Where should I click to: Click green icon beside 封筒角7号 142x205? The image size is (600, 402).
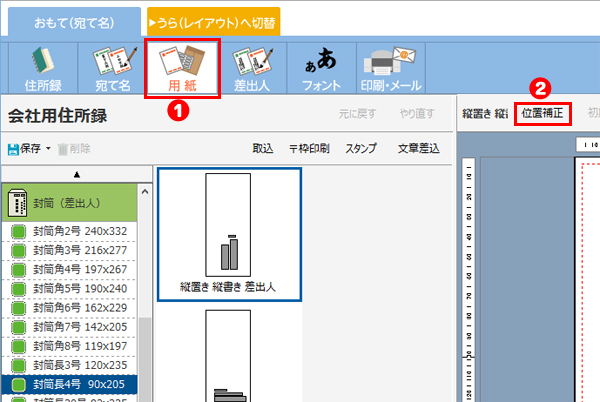(18, 327)
